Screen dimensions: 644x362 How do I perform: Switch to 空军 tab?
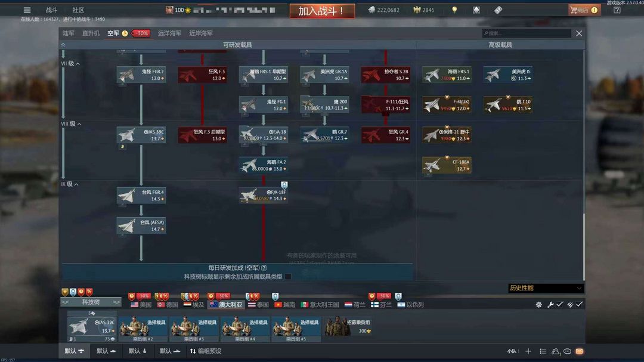(x=113, y=33)
